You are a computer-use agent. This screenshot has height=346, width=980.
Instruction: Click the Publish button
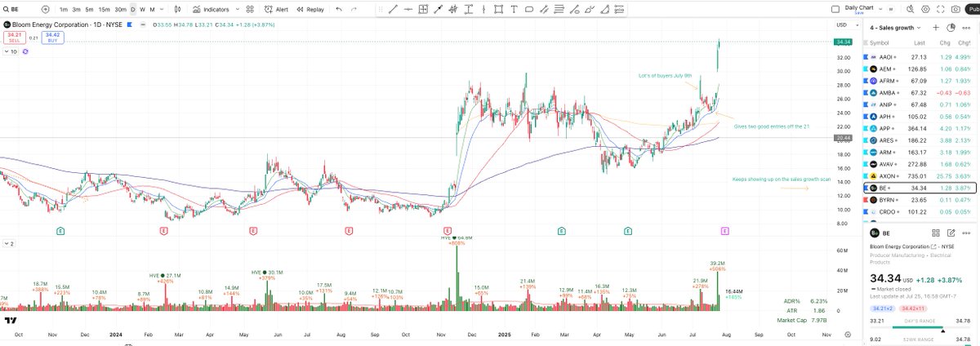click(x=973, y=9)
